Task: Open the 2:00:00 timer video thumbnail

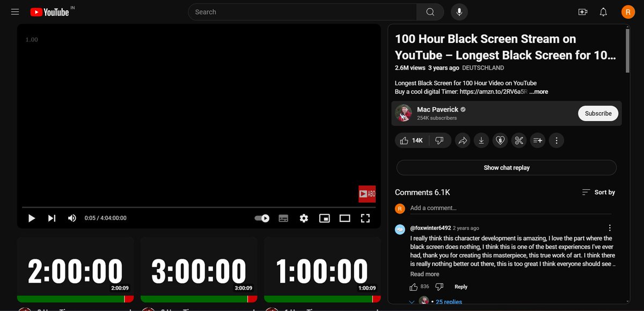Action: [x=76, y=270]
